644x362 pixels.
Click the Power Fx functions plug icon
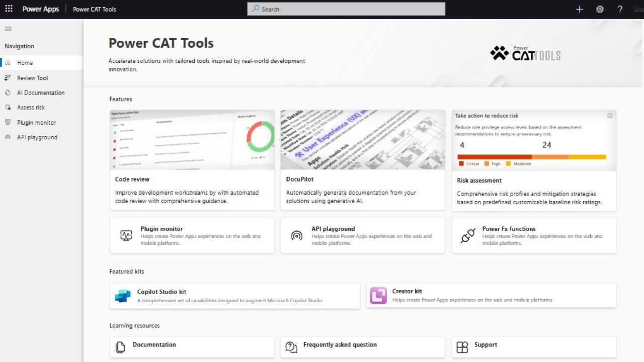pyautogui.click(x=468, y=235)
